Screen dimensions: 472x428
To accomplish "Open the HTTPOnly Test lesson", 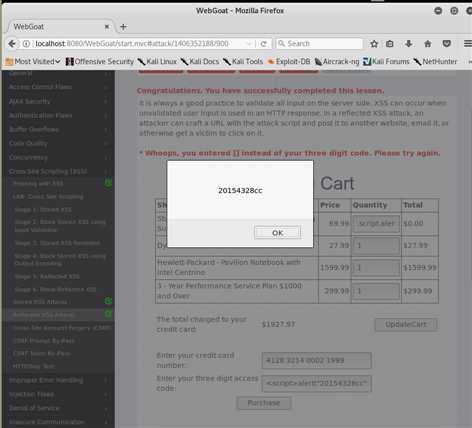I will (33, 366).
